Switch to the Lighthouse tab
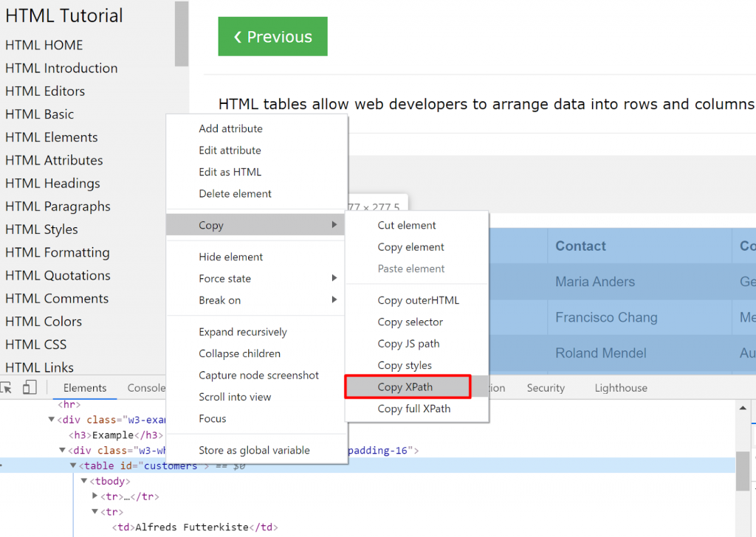Viewport: 756px width, 537px height. tap(620, 387)
